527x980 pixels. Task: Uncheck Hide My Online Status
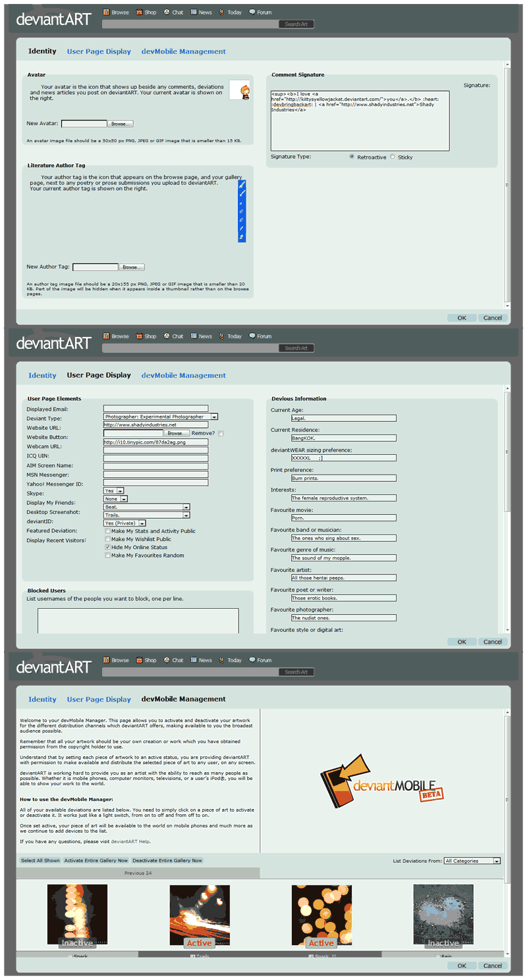tap(108, 547)
